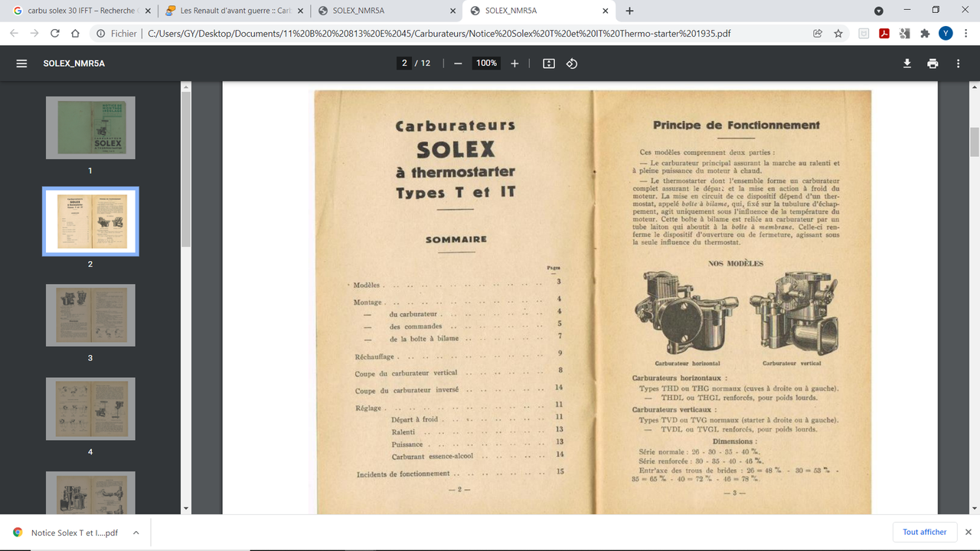Viewport: 980px width, 551px height.
Task: Expand download options for Notice Solex pdf
Action: 136,533
